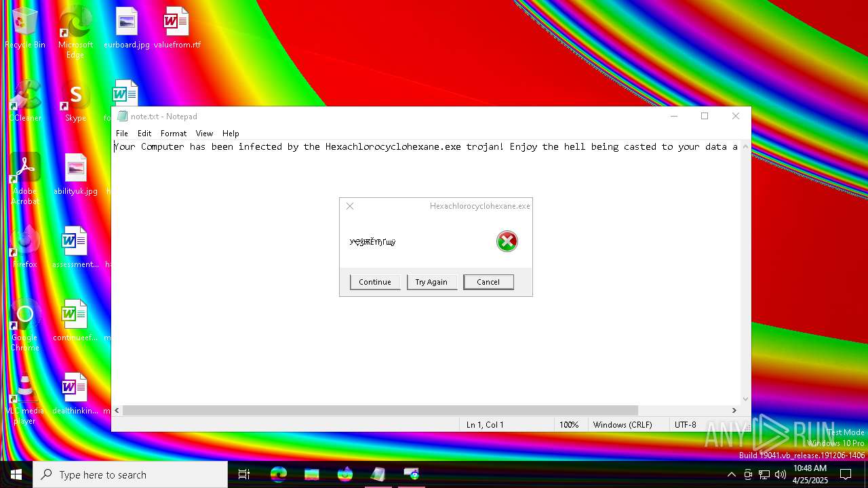This screenshot has height=488, width=868.
Task: Open Notepad Edit menu
Action: tap(144, 134)
